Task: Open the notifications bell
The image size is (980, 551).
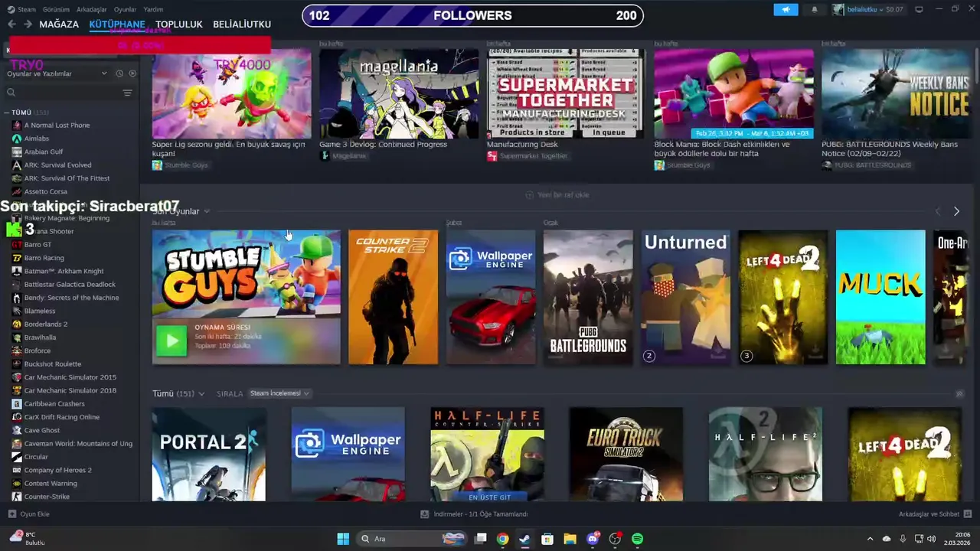Action: point(815,9)
